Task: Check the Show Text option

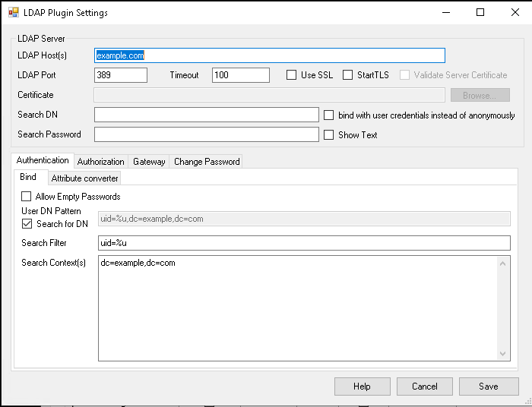Action: click(x=329, y=135)
